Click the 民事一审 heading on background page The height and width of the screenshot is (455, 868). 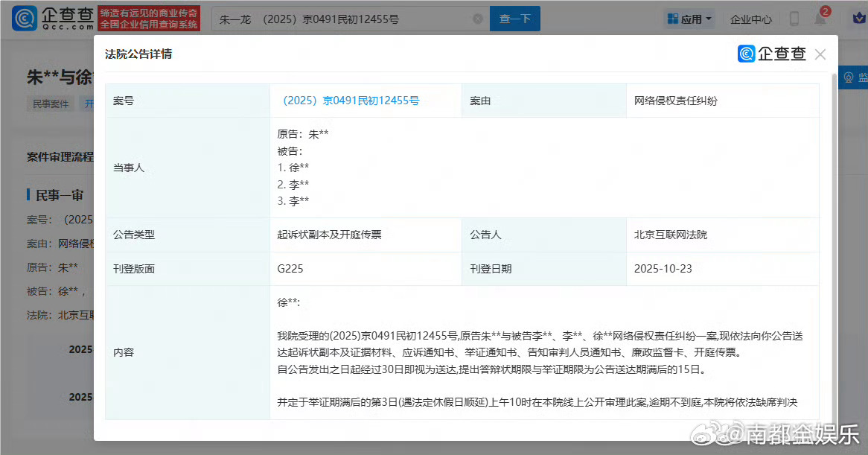point(60,195)
